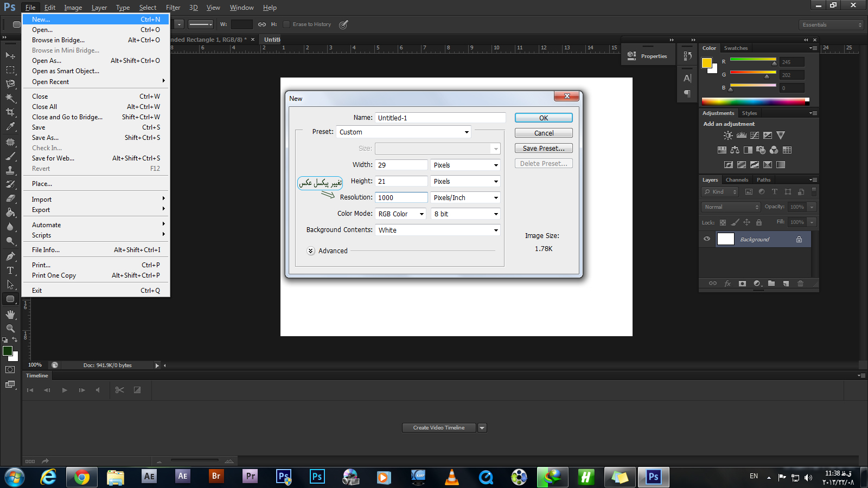Hide the Background layer with eye icon
This screenshot has width=868, height=488.
pyautogui.click(x=707, y=239)
